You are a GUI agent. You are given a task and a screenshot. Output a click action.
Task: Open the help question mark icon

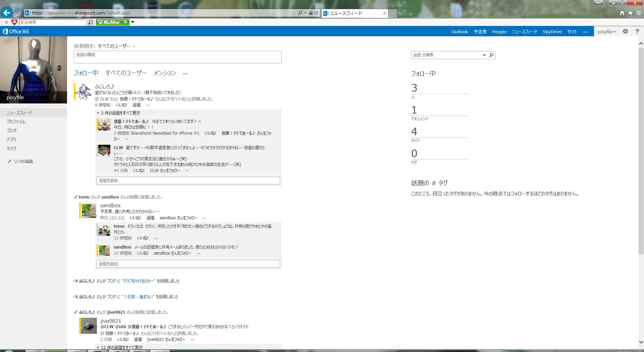pos(637,31)
